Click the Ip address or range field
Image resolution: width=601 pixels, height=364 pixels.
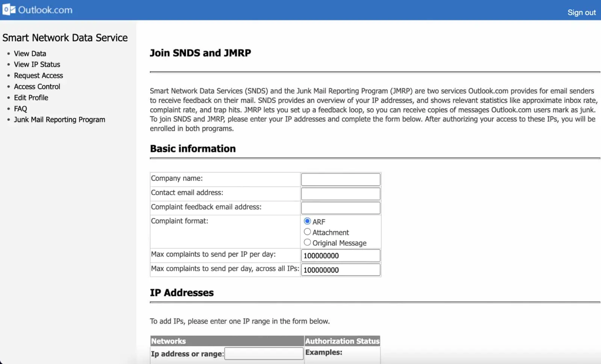pos(264,353)
